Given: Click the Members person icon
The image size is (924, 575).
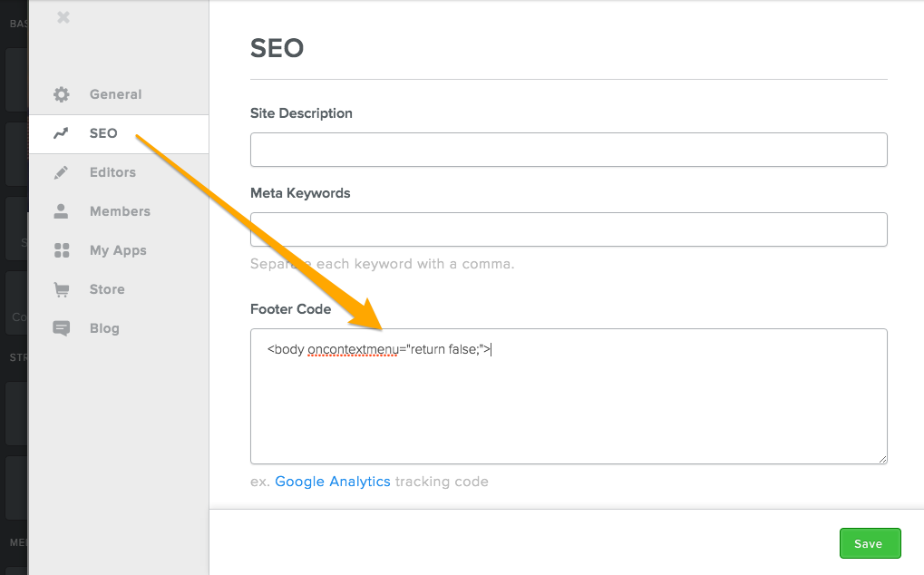Looking at the screenshot, I should 61,211.
